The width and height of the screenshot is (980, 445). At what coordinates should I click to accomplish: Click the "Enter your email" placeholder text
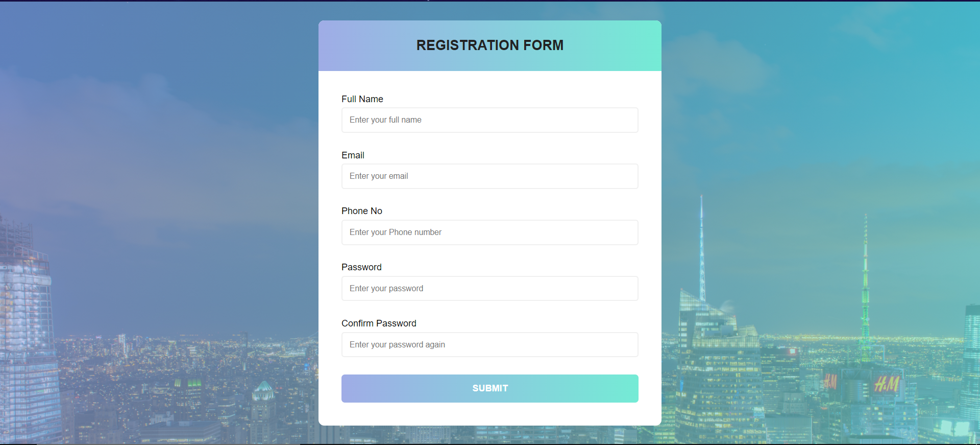pyautogui.click(x=378, y=176)
